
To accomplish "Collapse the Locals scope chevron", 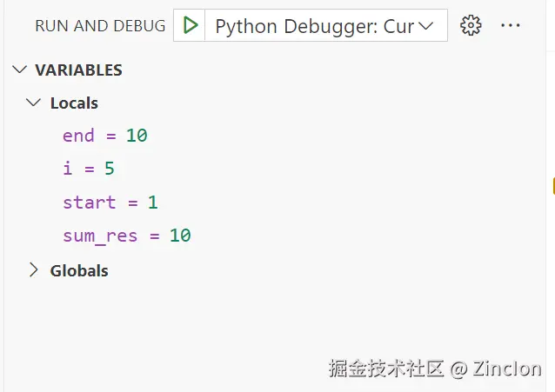I will (x=34, y=103).
